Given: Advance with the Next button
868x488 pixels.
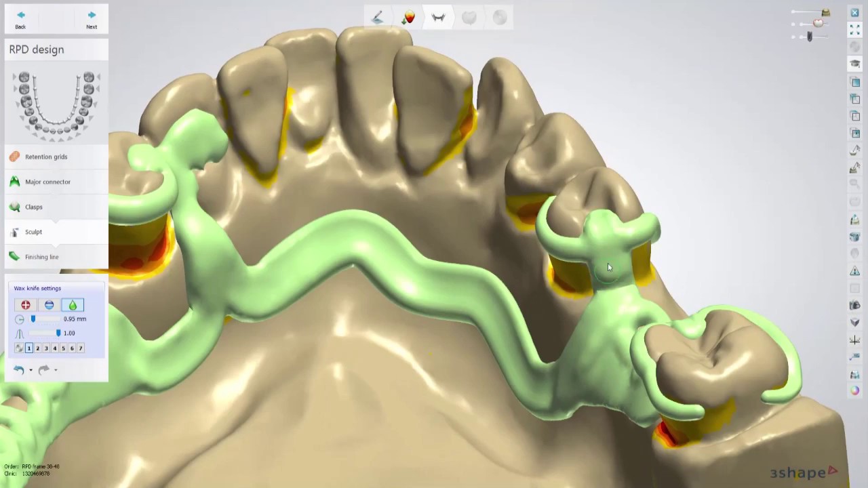Looking at the screenshot, I should [92, 19].
